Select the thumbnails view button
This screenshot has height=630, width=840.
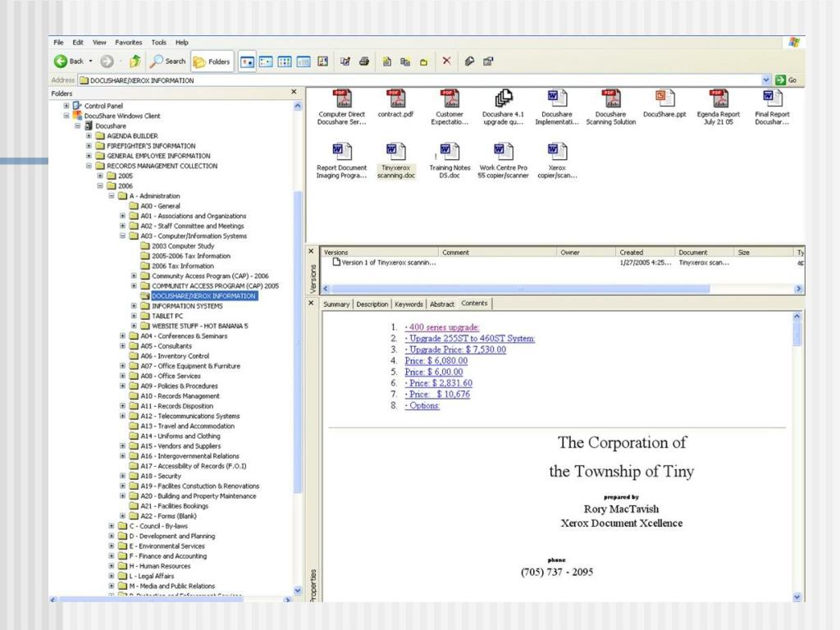[x=322, y=62]
